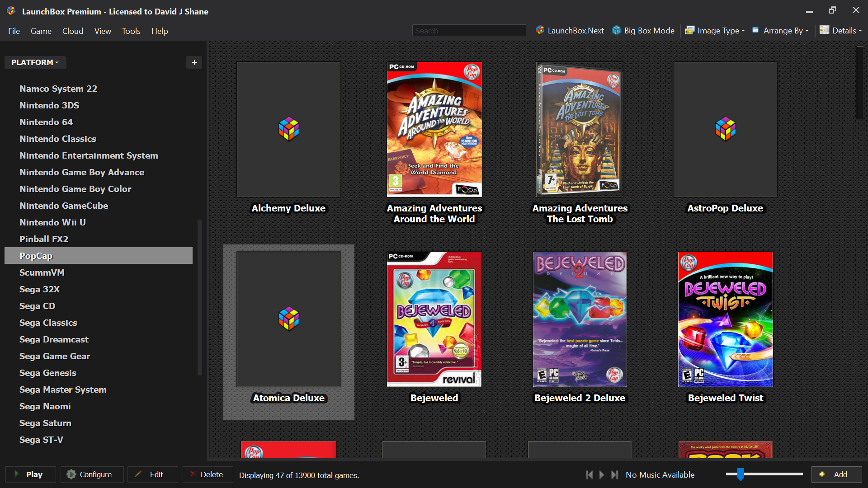This screenshot has height=488, width=868.
Task: Skip to previous music track
Action: 589,475
